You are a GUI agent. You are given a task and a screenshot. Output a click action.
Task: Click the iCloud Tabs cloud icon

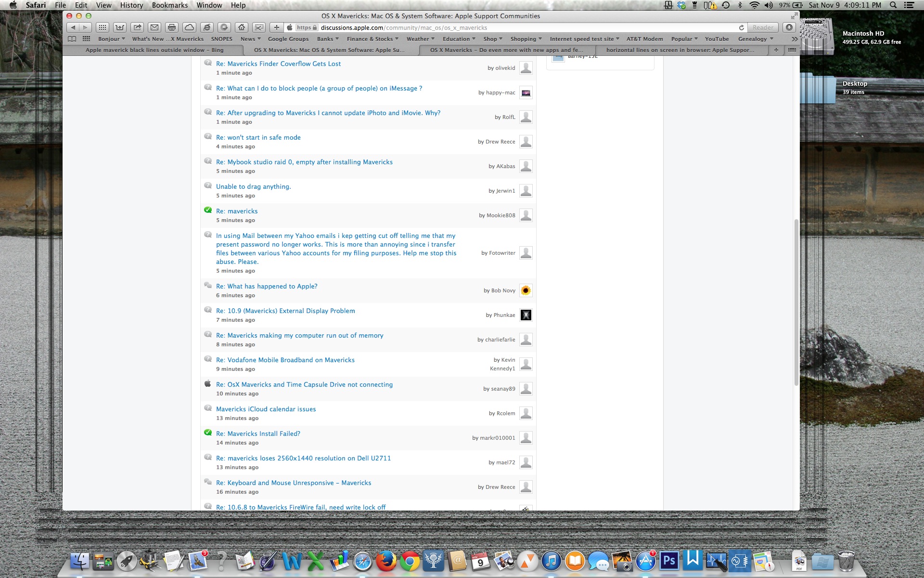[x=190, y=27]
